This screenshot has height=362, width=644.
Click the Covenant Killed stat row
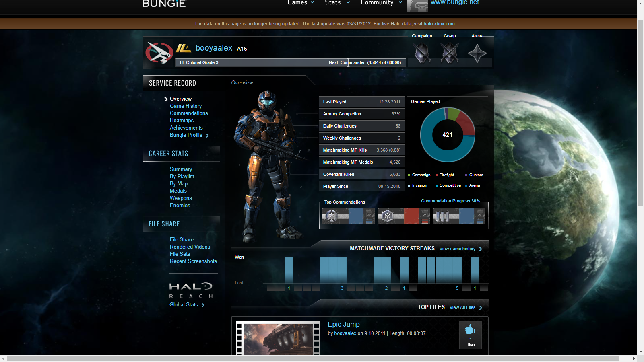361,174
